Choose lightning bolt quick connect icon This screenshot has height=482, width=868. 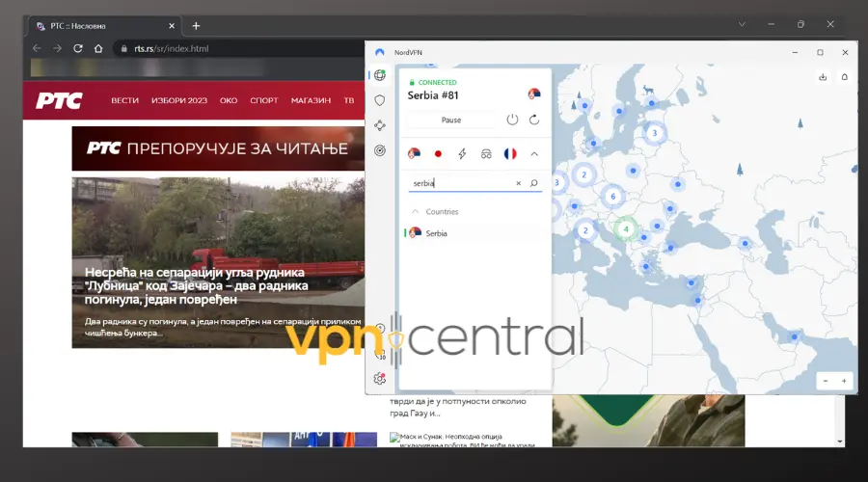coord(462,154)
